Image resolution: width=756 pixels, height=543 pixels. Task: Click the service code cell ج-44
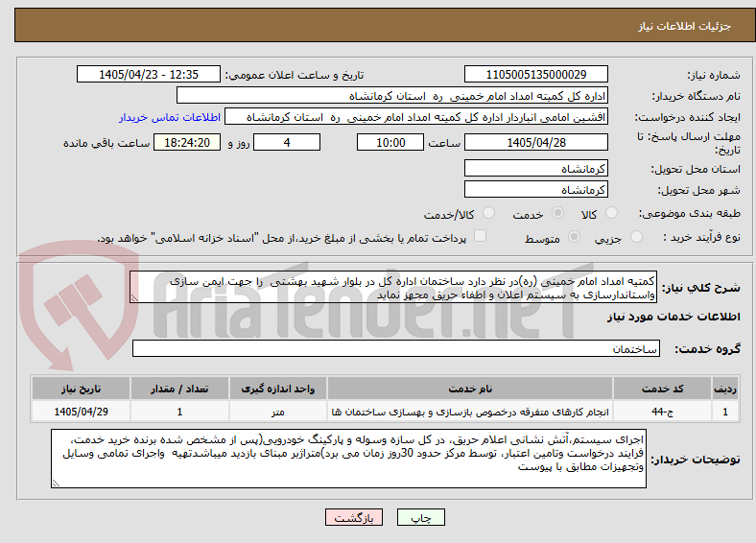[663, 412]
